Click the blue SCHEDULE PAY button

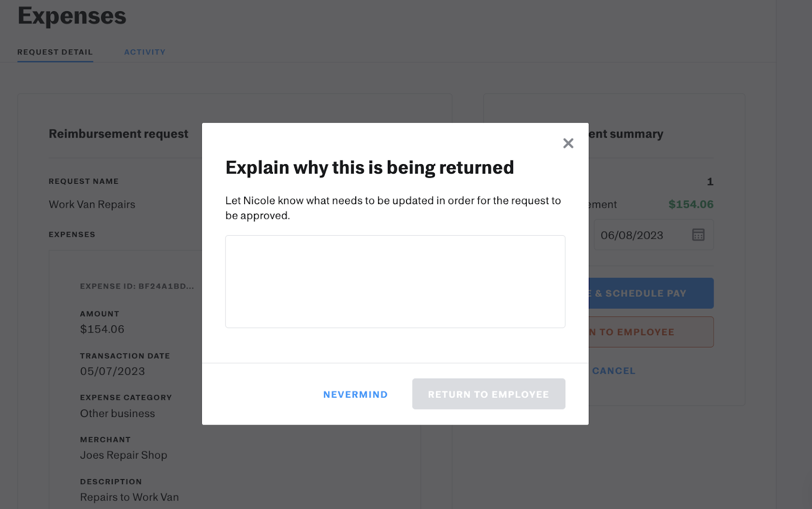pyautogui.click(x=651, y=293)
